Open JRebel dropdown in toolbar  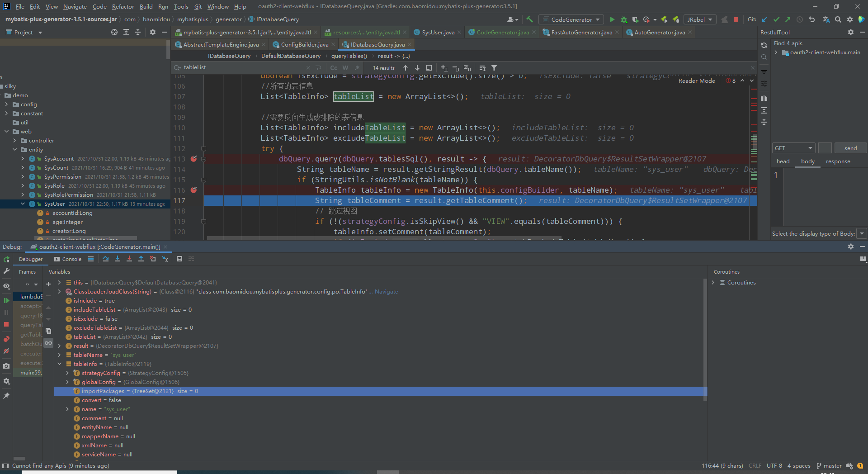point(700,19)
